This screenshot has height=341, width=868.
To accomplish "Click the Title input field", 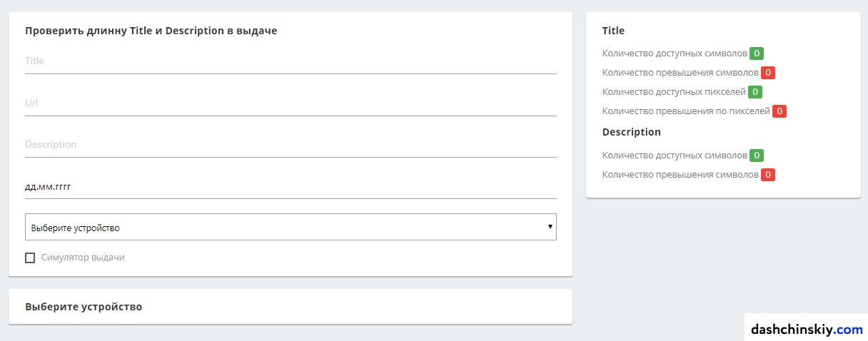I will point(291,61).
